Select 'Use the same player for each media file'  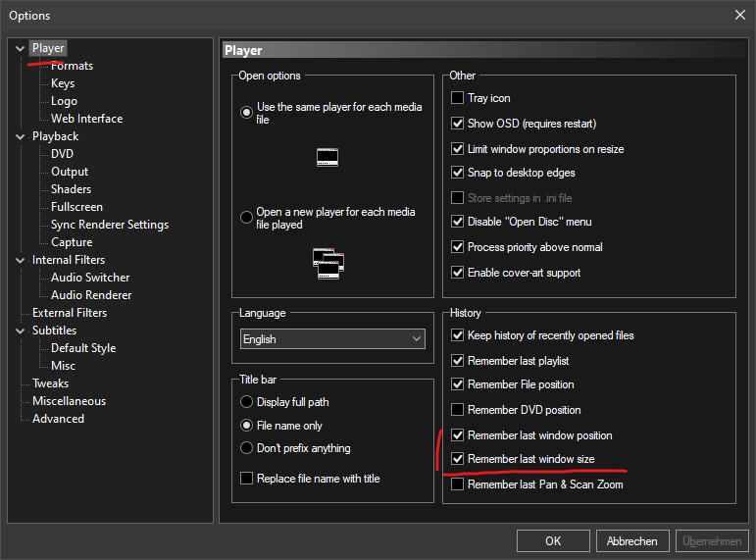246,113
